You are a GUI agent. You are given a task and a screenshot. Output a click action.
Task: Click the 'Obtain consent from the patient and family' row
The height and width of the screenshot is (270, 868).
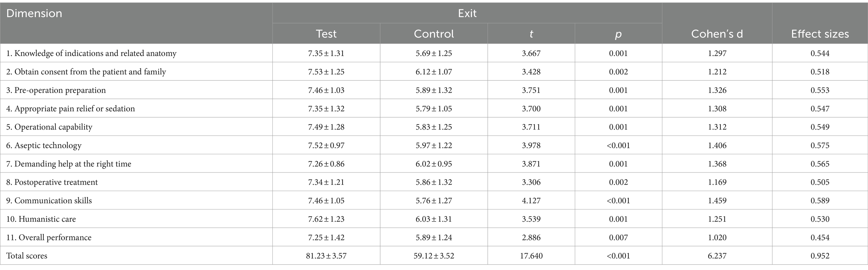click(434, 72)
